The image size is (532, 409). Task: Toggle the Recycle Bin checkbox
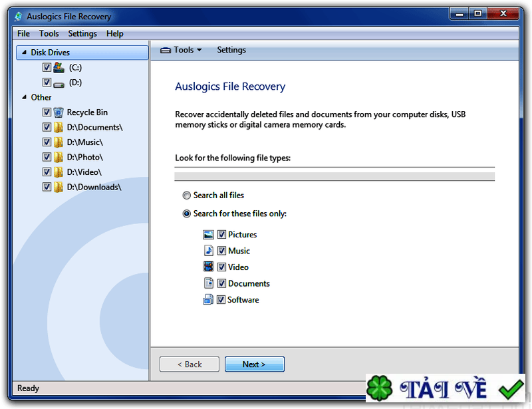click(x=47, y=112)
